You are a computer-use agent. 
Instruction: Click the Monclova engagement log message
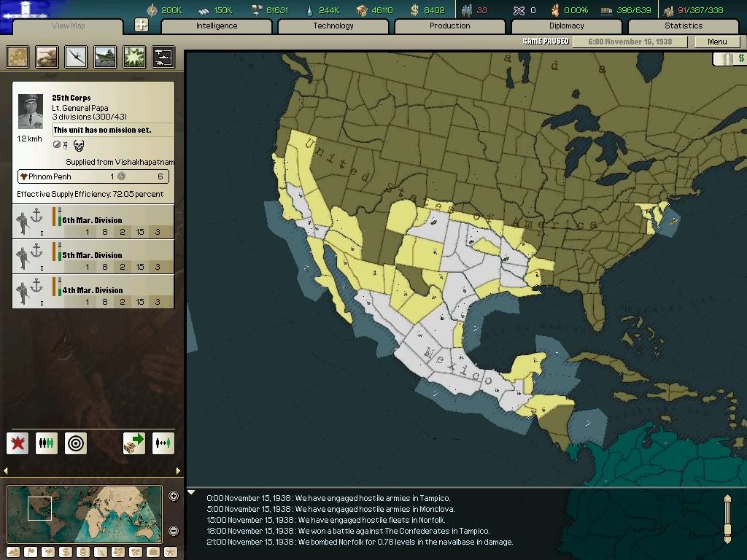tap(330, 509)
